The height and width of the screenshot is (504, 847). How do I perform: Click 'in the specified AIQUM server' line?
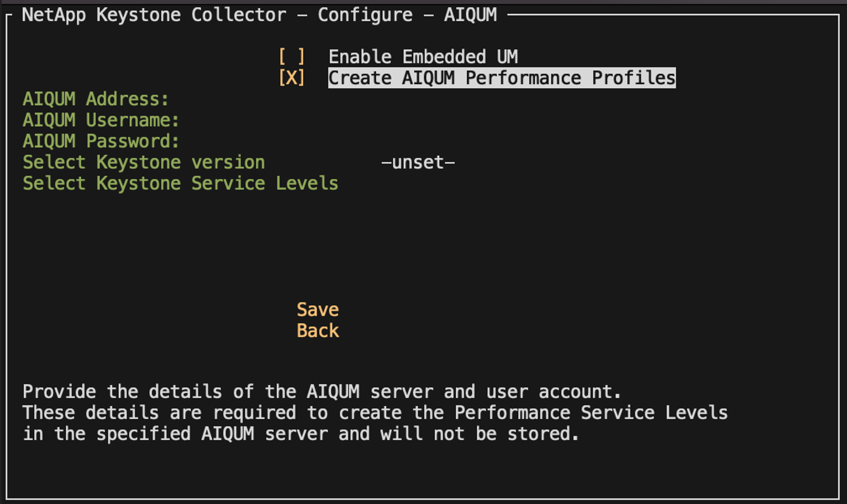[301, 434]
